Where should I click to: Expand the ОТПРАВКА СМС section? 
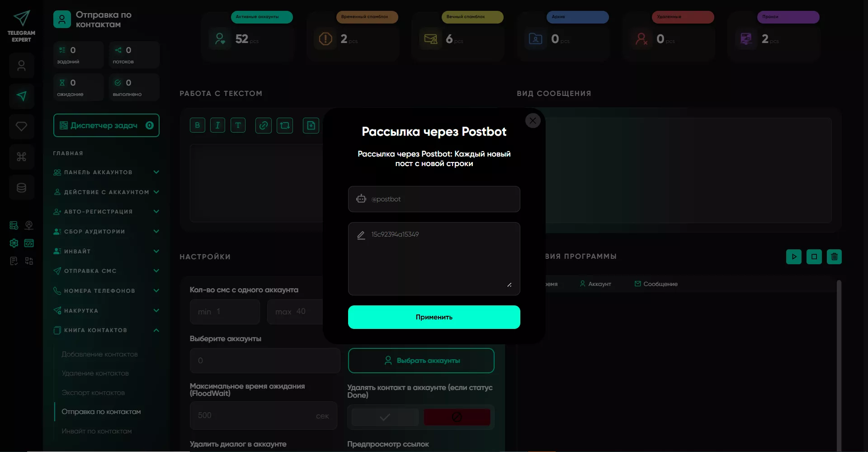point(106,271)
